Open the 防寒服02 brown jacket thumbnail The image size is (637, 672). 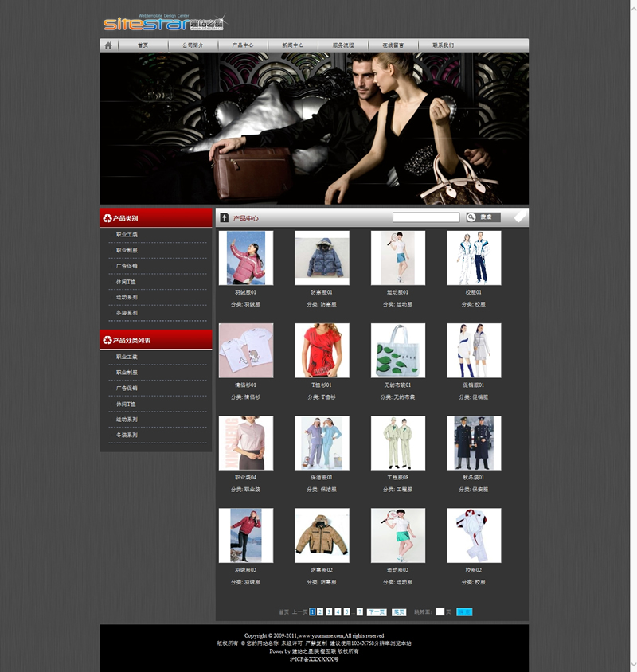[322, 535]
